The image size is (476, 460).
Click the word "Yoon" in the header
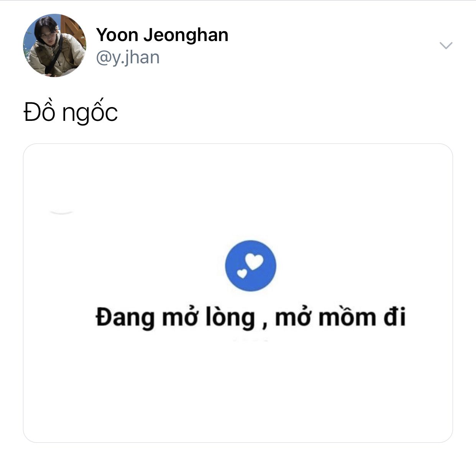(x=117, y=35)
